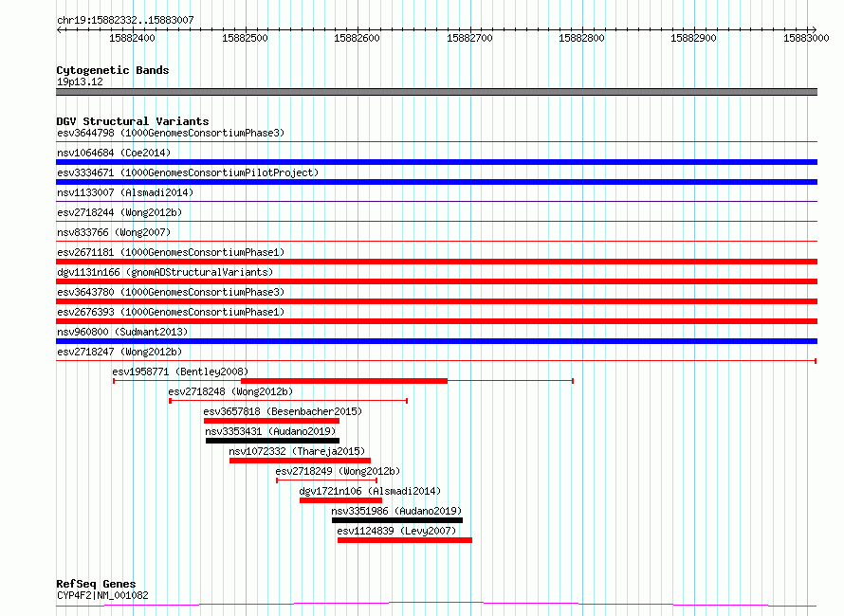Click ruler position 15882600
This screenshot has height=616, width=844.
357,38
